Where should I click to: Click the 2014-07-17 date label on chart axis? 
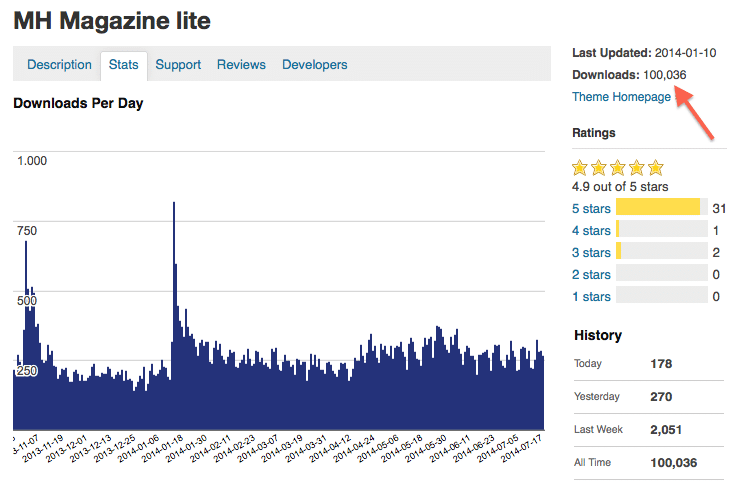[521, 449]
